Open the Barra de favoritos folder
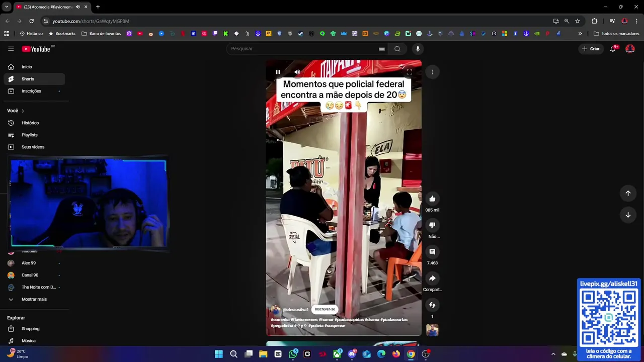This screenshot has width=644, height=362. click(x=101, y=34)
